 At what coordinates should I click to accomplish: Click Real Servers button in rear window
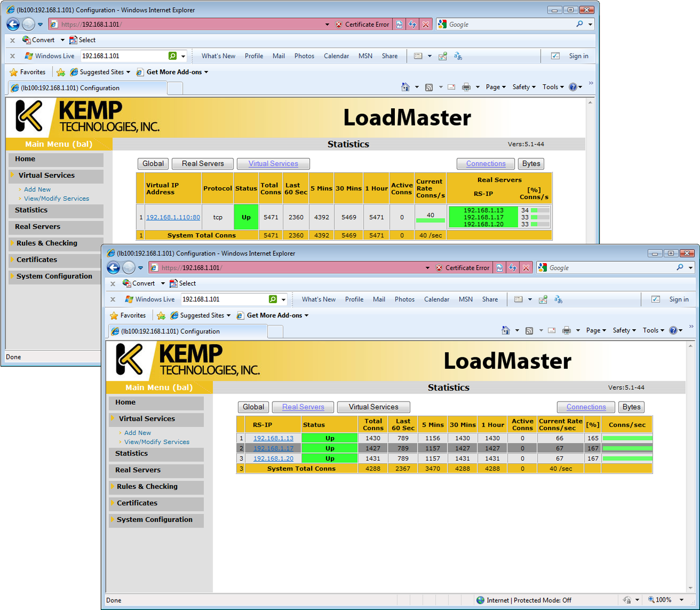203,164
